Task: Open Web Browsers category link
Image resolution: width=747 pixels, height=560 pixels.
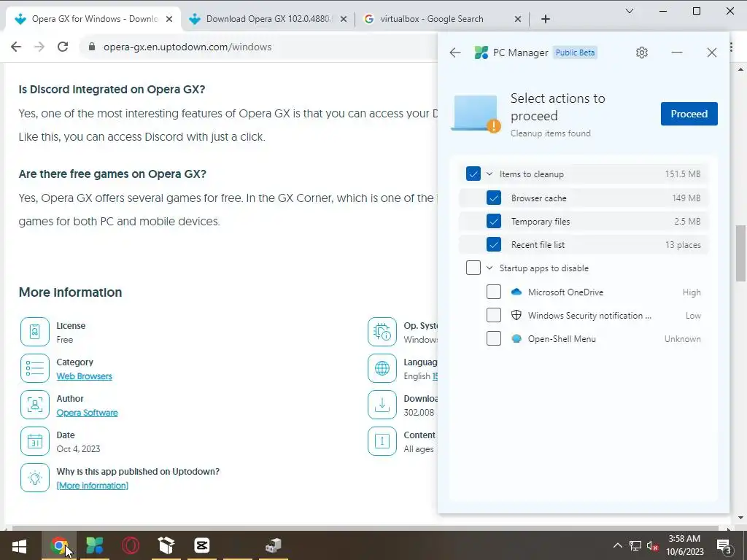Action: (85, 376)
